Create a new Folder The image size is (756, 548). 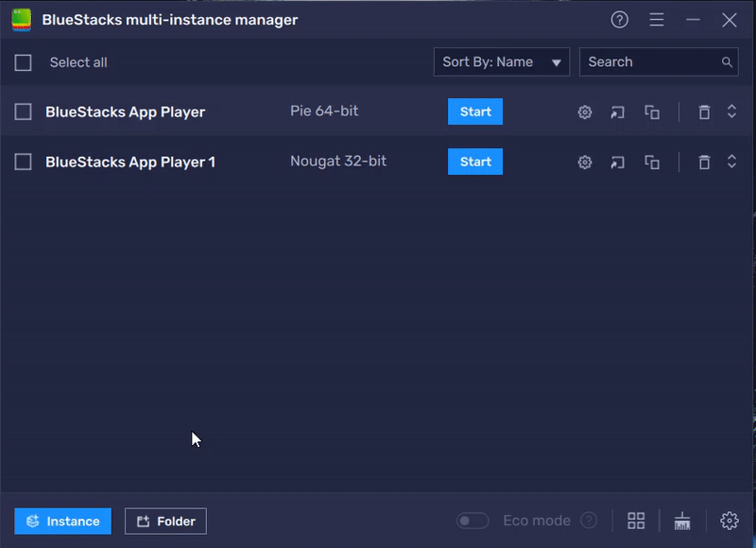coord(166,521)
